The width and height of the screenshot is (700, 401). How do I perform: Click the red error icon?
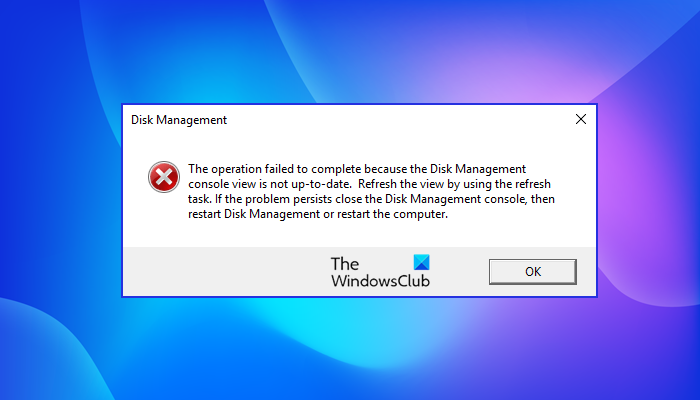[x=160, y=178]
